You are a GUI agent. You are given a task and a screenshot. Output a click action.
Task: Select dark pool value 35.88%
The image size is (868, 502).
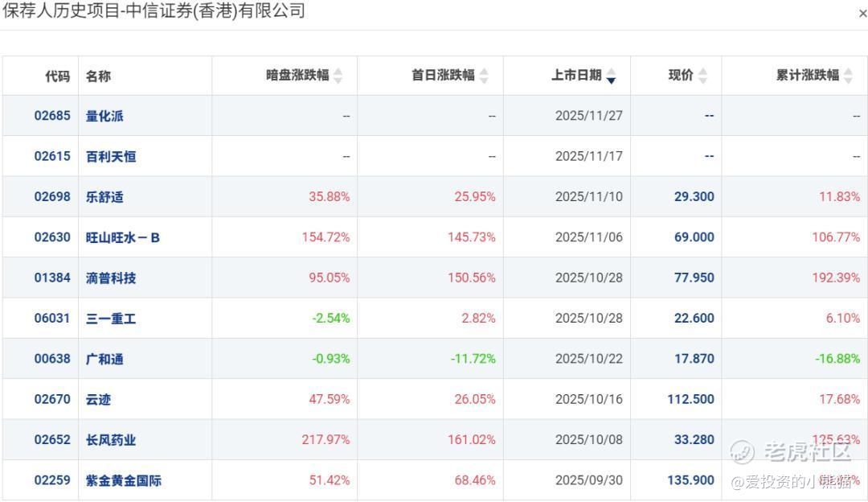coord(330,197)
